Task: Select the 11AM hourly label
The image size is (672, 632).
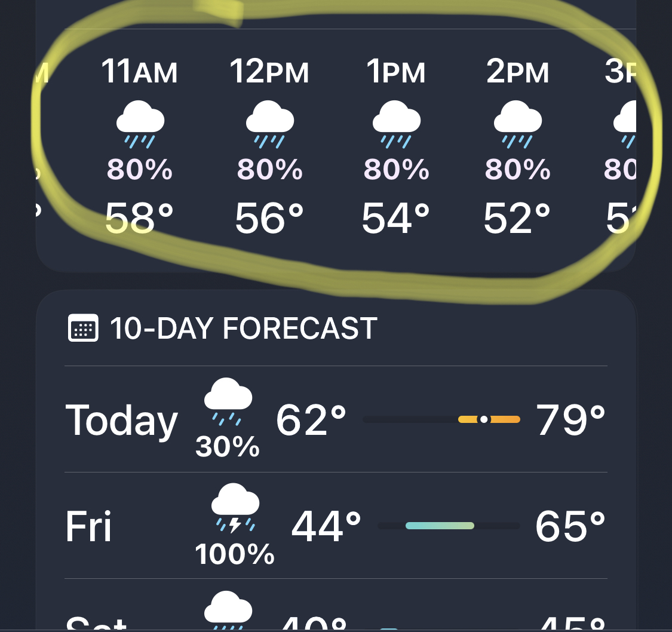Action: click(140, 72)
